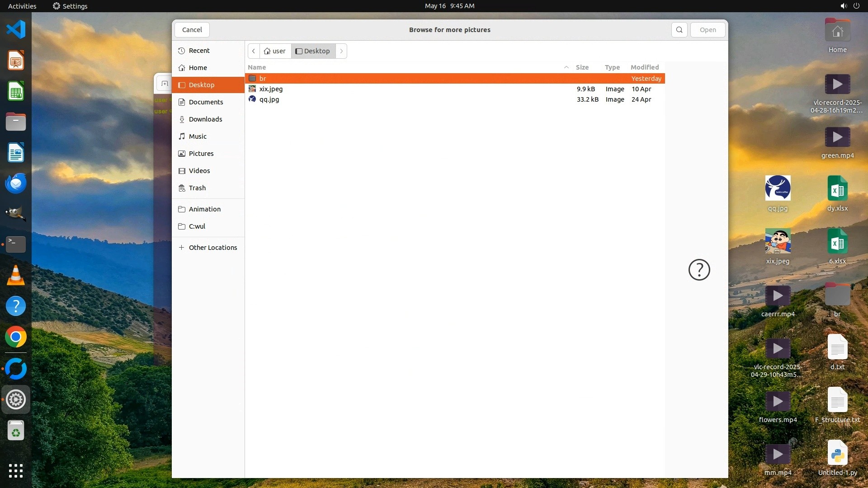Viewport: 868px width, 488px height.
Task: Open Videos folder in sidebar
Action: pos(199,171)
